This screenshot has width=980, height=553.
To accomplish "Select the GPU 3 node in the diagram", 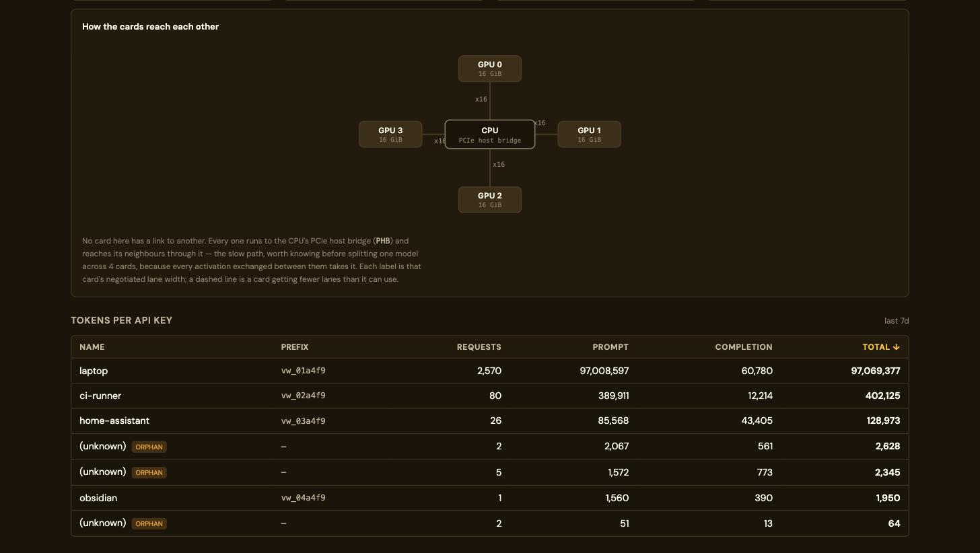I will pos(390,135).
